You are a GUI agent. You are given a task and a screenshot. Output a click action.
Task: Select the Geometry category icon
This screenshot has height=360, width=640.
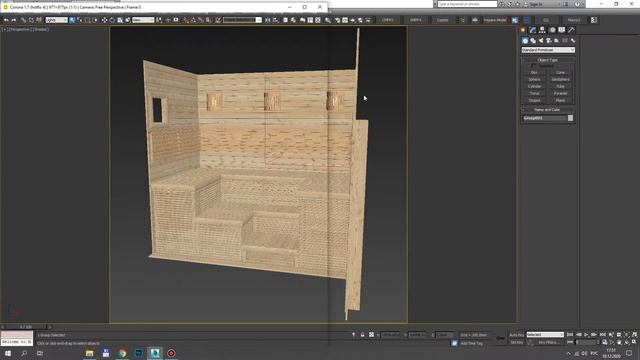point(525,40)
